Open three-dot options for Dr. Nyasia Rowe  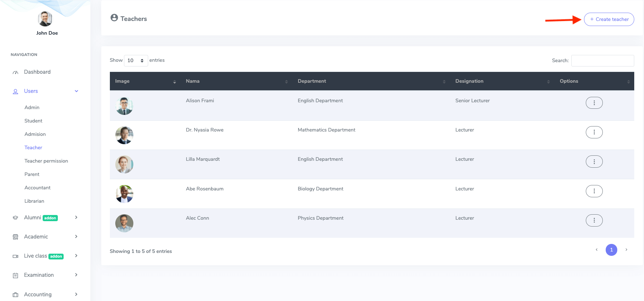594,132
